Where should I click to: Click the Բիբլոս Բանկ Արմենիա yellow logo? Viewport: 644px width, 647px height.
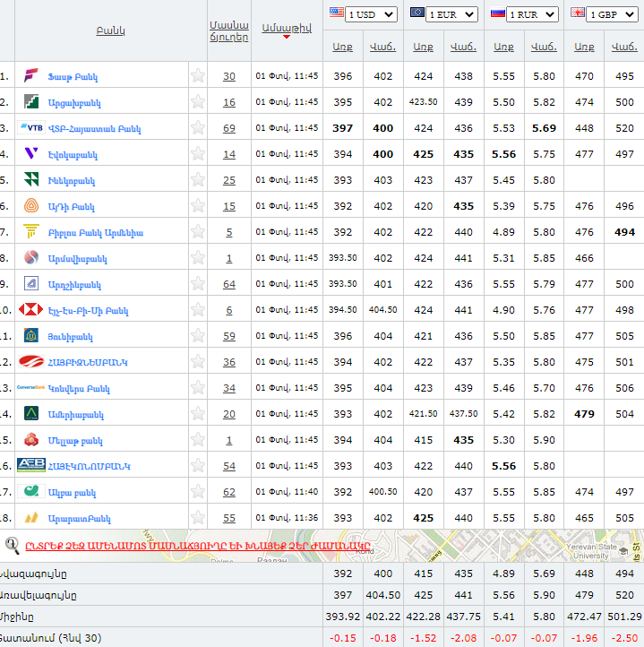31,231
